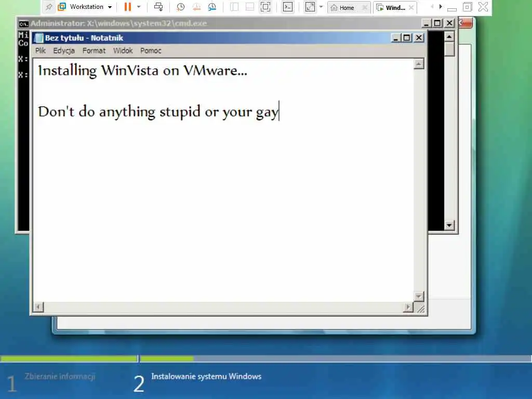Close the Wind... VM tab
This screenshot has height=399, width=532.
point(411,7)
